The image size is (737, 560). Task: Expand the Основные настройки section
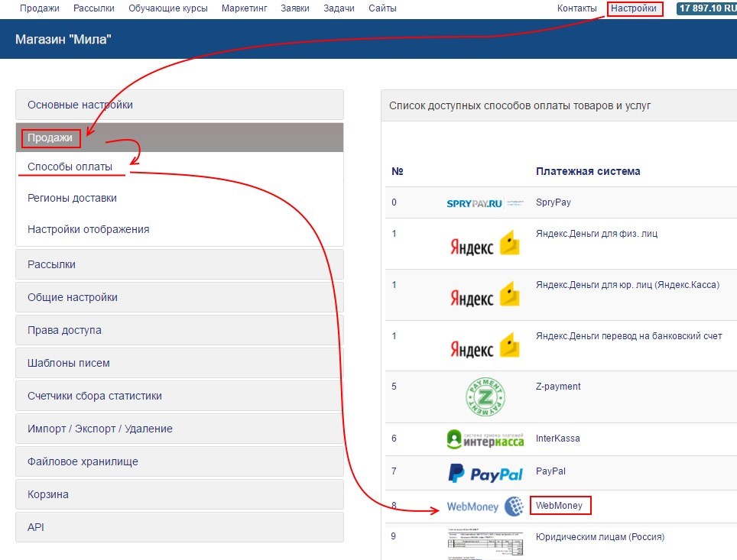click(x=180, y=105)
